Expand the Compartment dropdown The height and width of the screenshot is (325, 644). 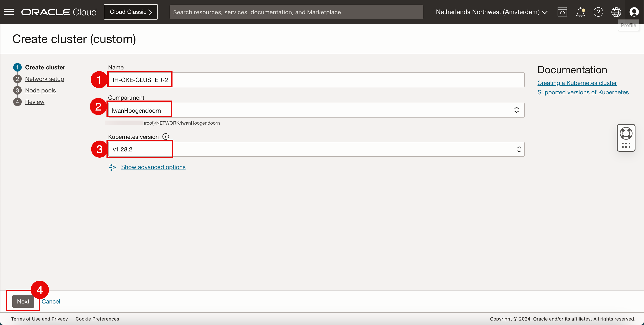pyautogui.click(x=516, y=110)
